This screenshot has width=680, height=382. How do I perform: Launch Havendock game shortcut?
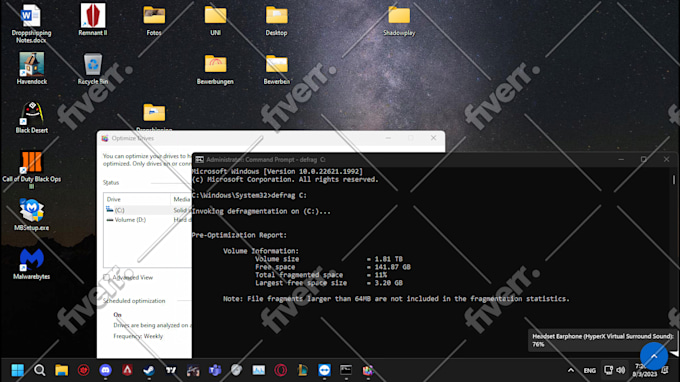(31, 69)
